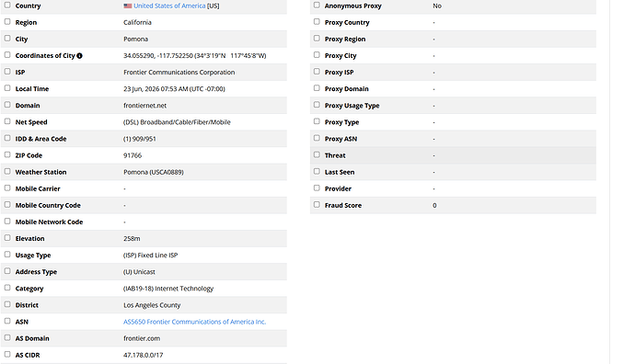Screen dimensions: 635x364
Task: Tick the checkbox in the Domain row reading frontiernet.net
Action: 7,105
